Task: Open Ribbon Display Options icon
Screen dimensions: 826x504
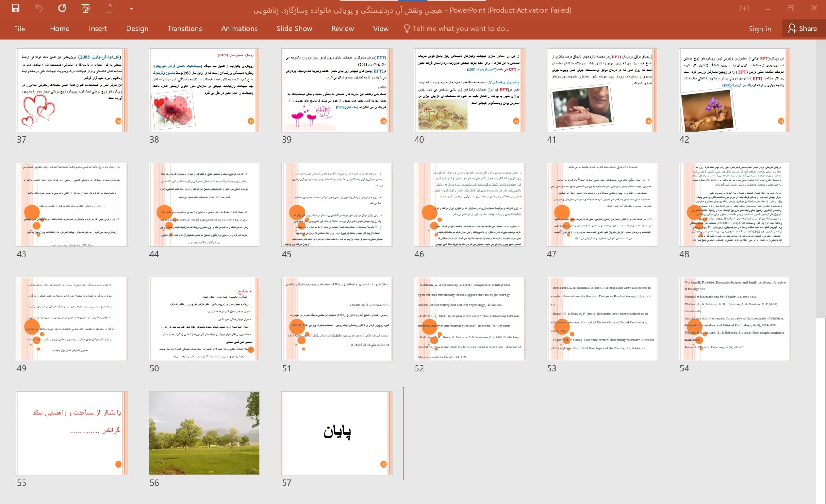Action: [745, 8]
